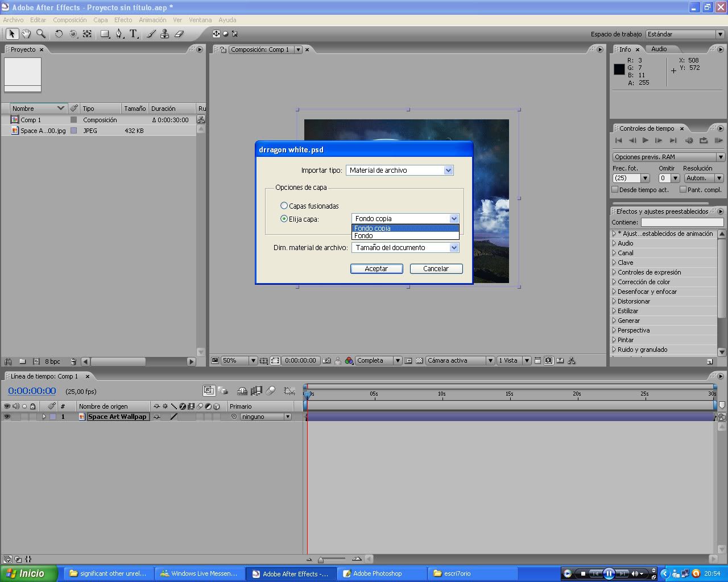Toggle audio mute speaker in time controls
Viewport: 728px width, 582px height.
point(689,140)
